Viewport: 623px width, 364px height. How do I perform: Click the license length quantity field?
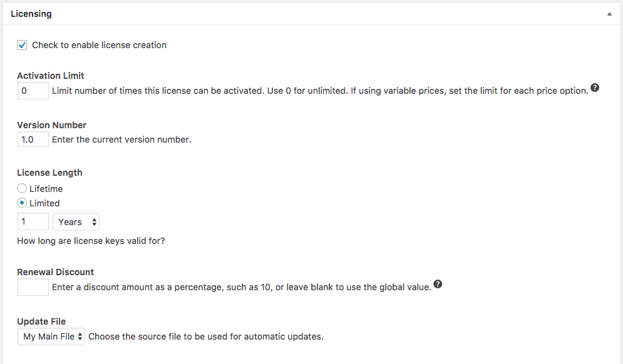[x=33, y=222]
